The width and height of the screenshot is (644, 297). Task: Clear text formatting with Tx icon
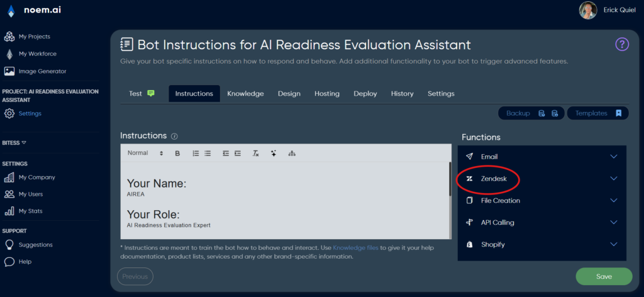255,154
